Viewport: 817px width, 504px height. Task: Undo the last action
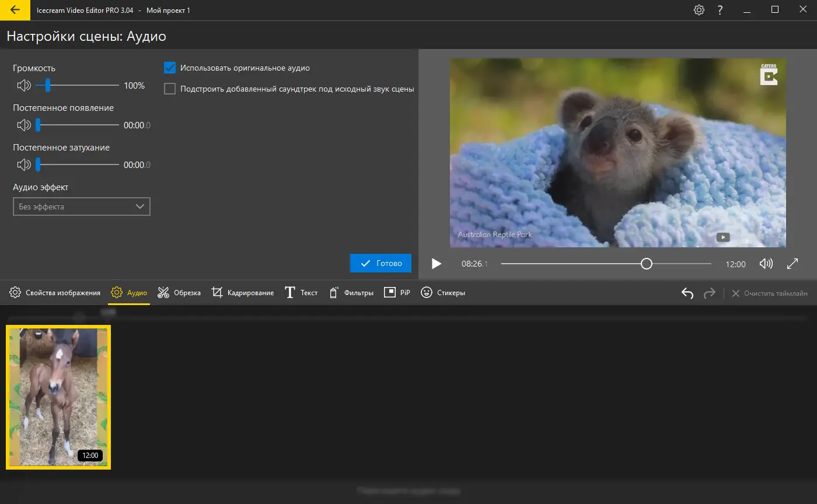coord(687,293)
